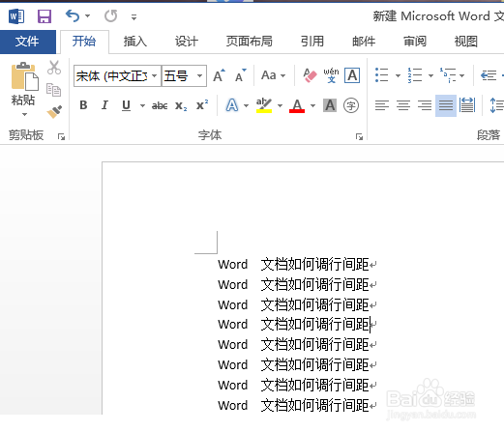The height and width of the screenshot is (432, 504).
Task: Open the 文件 tab
Action: pyautogui.click(x=27, y=42)
